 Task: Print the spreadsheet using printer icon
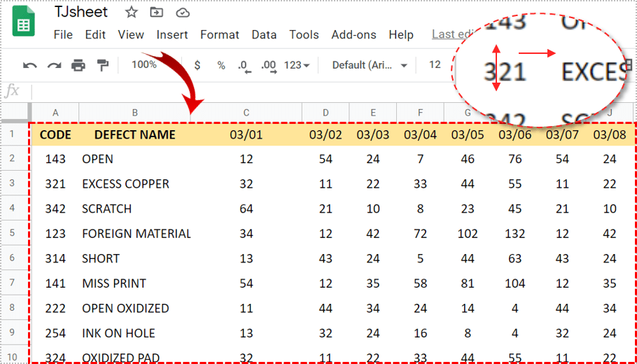tap(78, 65)
